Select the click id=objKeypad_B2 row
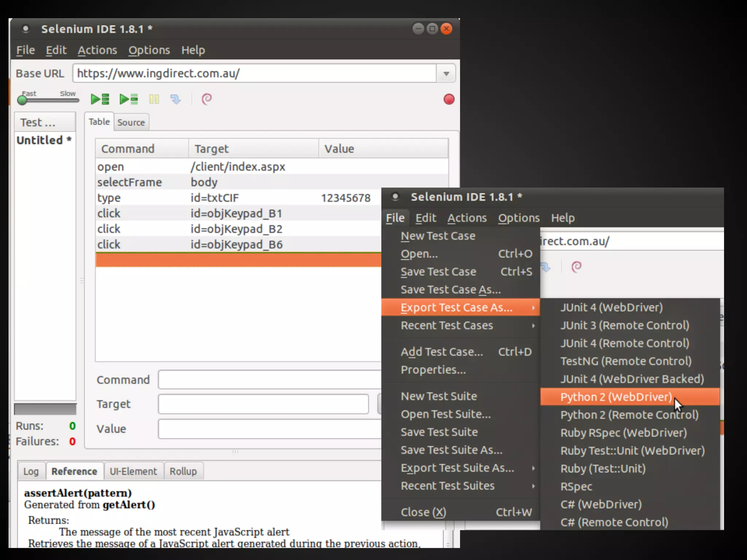This screenshot has width=747, height=560. pos(239,229)
